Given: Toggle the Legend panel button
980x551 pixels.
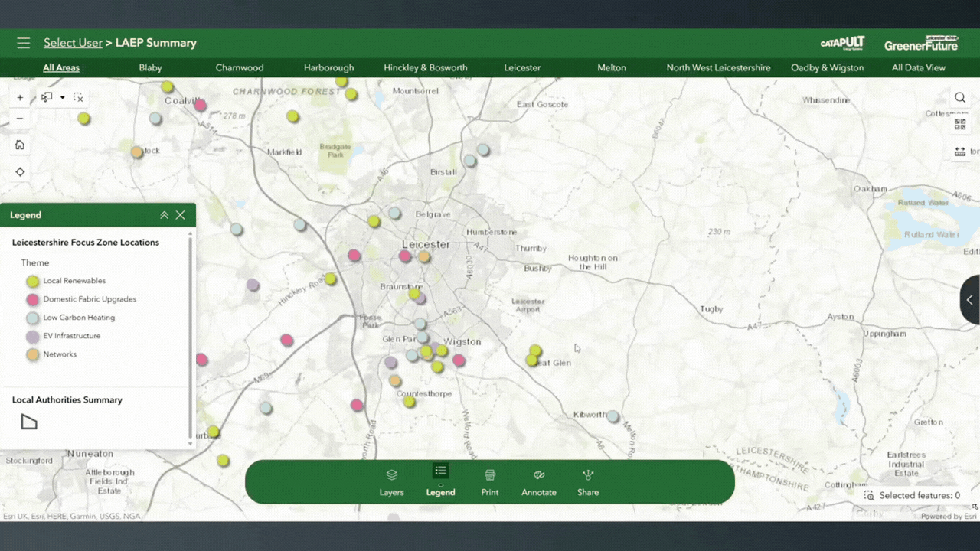Looking at the screenshot, I should (x=440, y=481).
